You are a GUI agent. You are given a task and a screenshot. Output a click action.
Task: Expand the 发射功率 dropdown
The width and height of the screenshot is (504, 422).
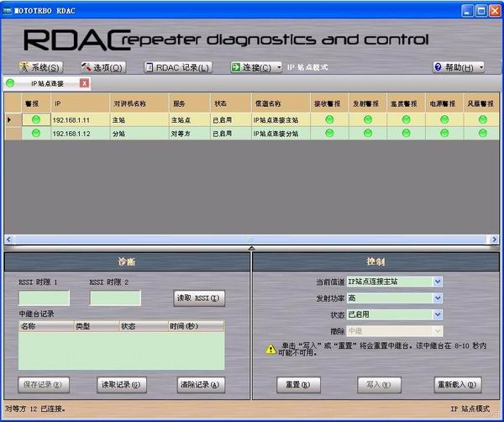438,298
